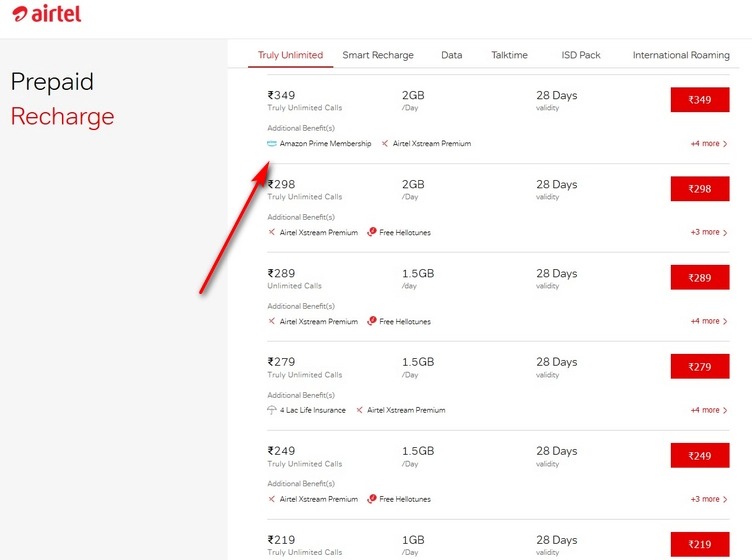752x560 pixels.
Task: Expand +3 more benefits for ₹298 plan
Action: coord(709,232)
